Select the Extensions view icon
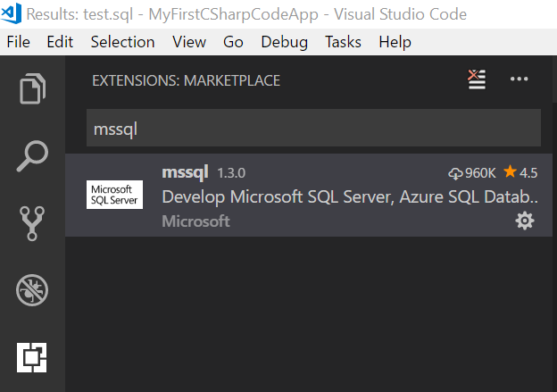The image size is (557, 392). tap(31, 357)
